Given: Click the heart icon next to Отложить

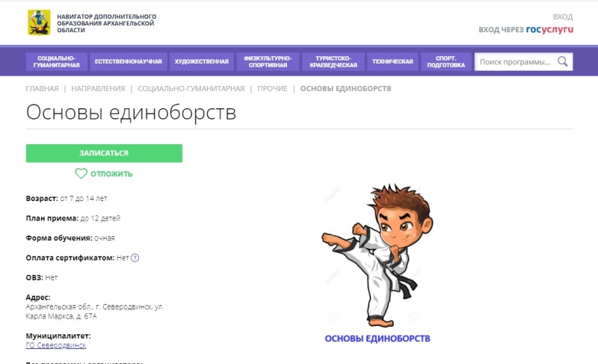Looking at the screenshot, I should pos(81,173).
